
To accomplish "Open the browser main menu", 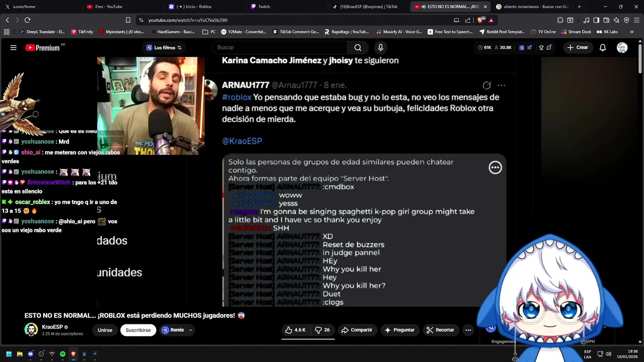I will coord(636,20).
